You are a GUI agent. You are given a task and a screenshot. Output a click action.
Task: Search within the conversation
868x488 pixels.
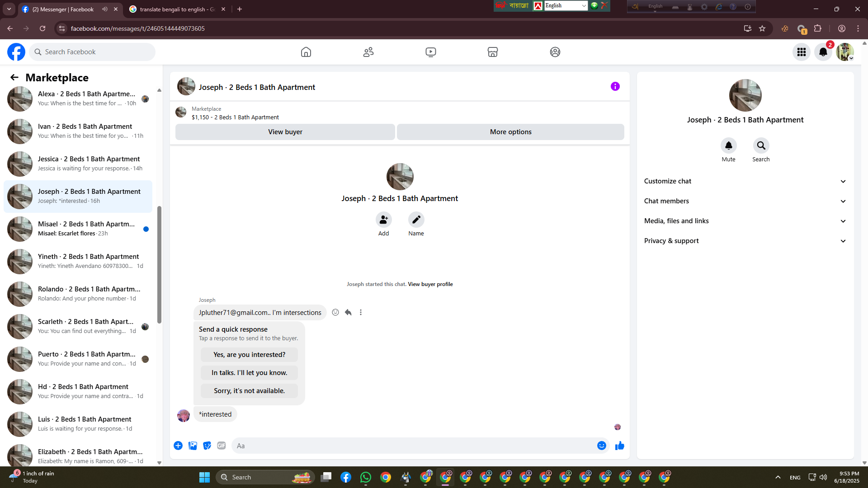(761, 145)
